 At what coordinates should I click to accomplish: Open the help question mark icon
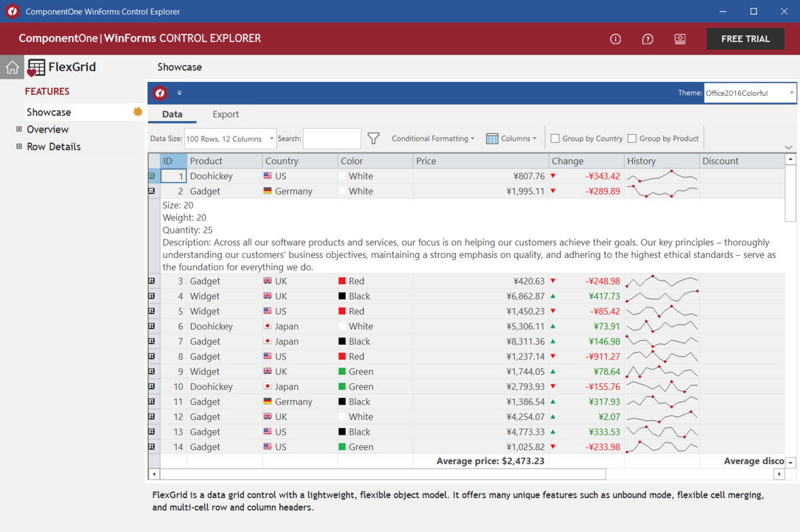point(647,39)
